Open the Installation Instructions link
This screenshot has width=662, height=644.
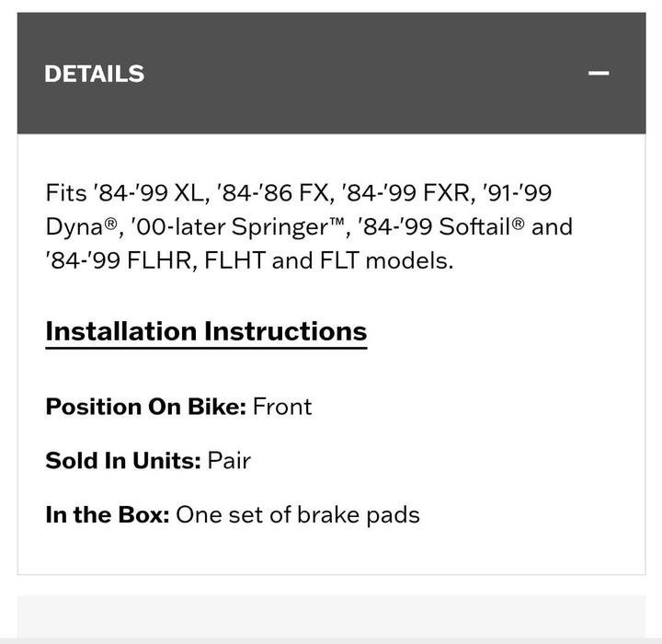[x=206, y=331]
